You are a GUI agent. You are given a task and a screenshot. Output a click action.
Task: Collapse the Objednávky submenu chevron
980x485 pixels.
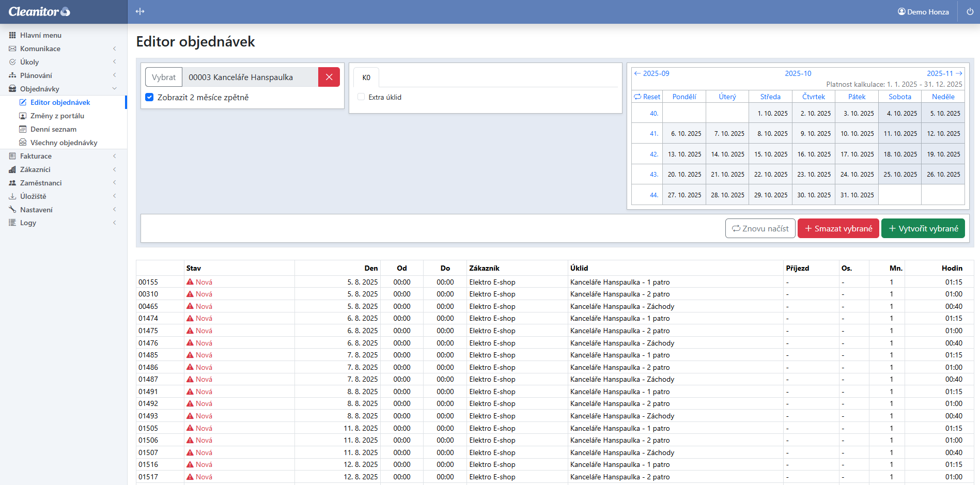click(x=114, y=89)
